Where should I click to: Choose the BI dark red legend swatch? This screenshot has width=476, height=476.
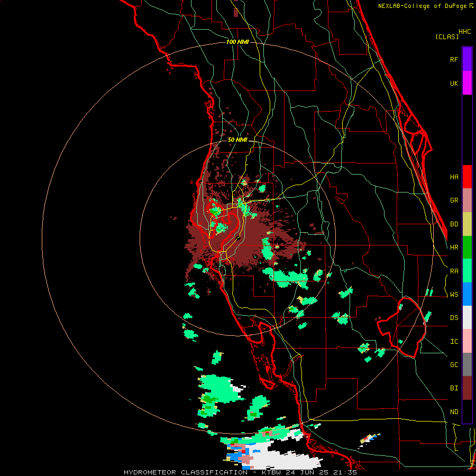pos(467,388)
